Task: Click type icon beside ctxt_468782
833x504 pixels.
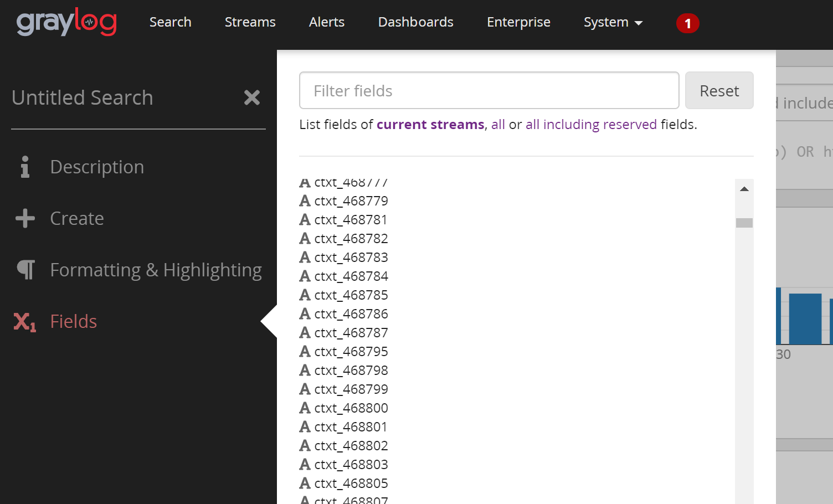Action: (305, 239)
